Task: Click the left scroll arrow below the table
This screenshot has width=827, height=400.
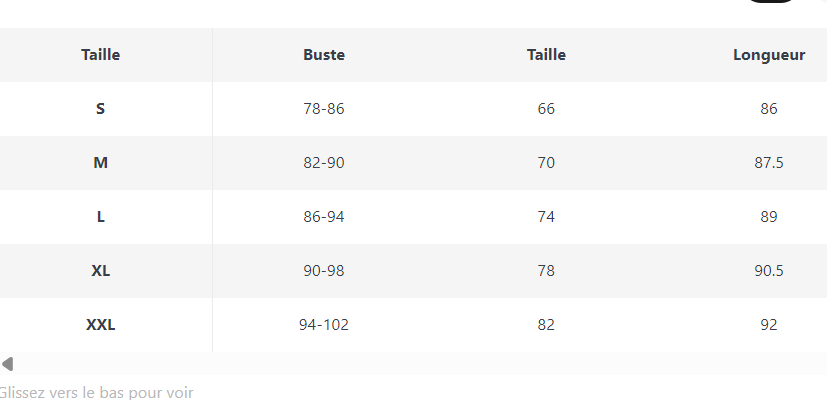Action: click(x=7, y=364)
